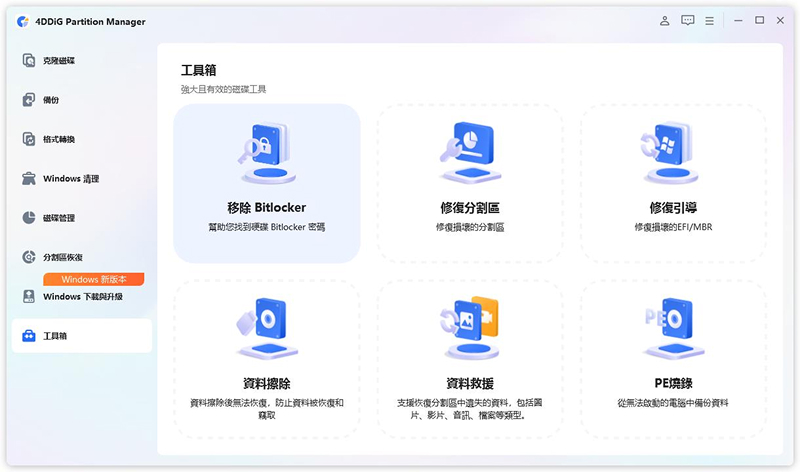The height and width of the screenshot is (472, 800).
Task: Click the 修復損壞的分割區 description
Action: [470, 227]
